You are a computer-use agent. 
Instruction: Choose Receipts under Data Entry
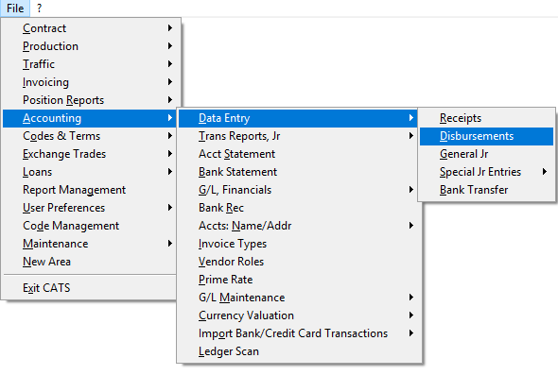pos(486,118)
